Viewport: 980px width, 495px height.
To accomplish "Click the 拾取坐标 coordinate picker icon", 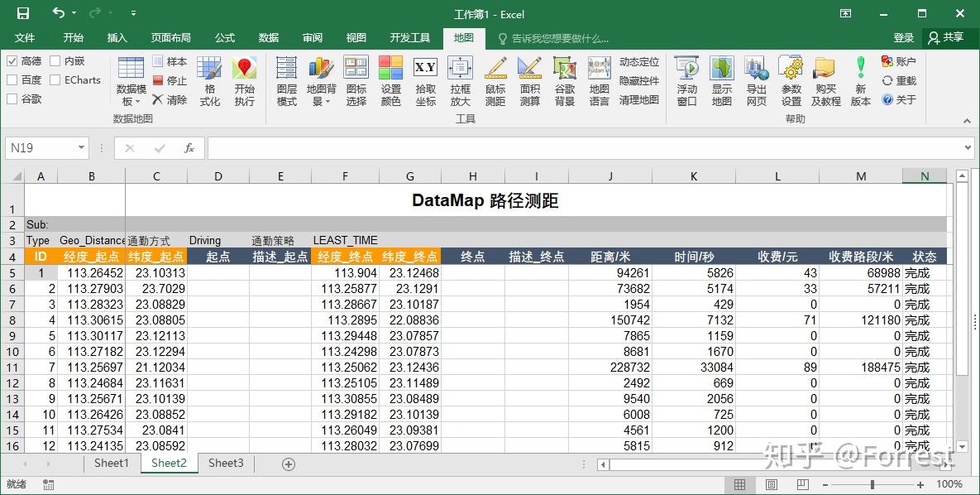I will [x=424, y=79].
